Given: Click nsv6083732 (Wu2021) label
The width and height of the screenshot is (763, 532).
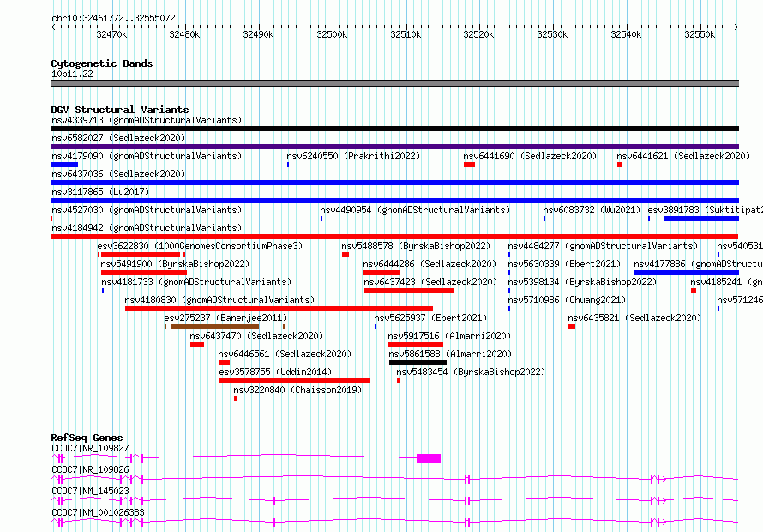Looking at the screenshot, I should [592, 210].
